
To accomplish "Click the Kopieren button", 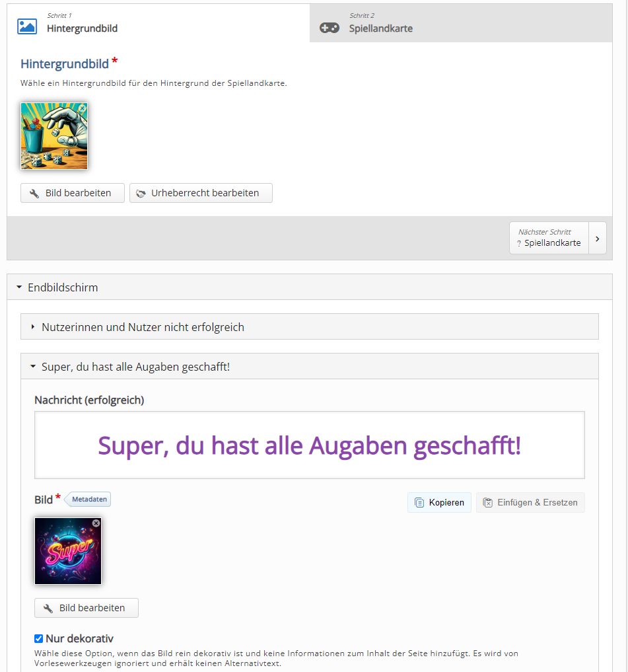I will tap(439, 502).
